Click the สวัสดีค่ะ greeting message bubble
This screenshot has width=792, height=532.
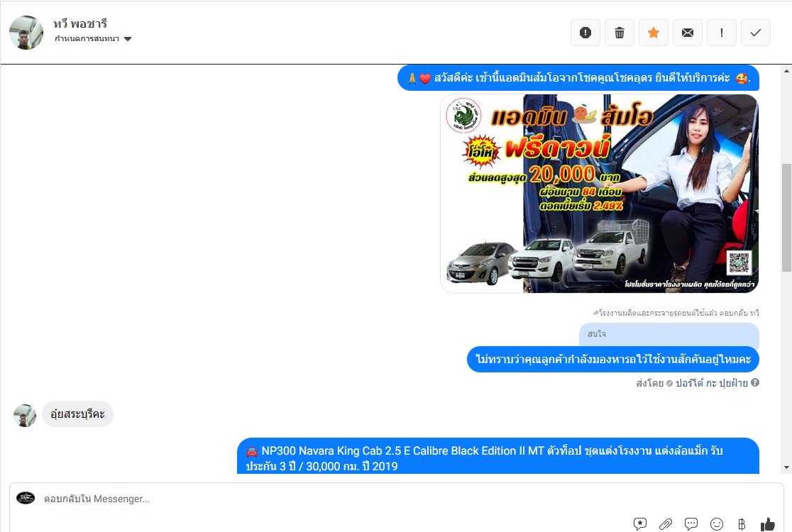coord(578,78)
